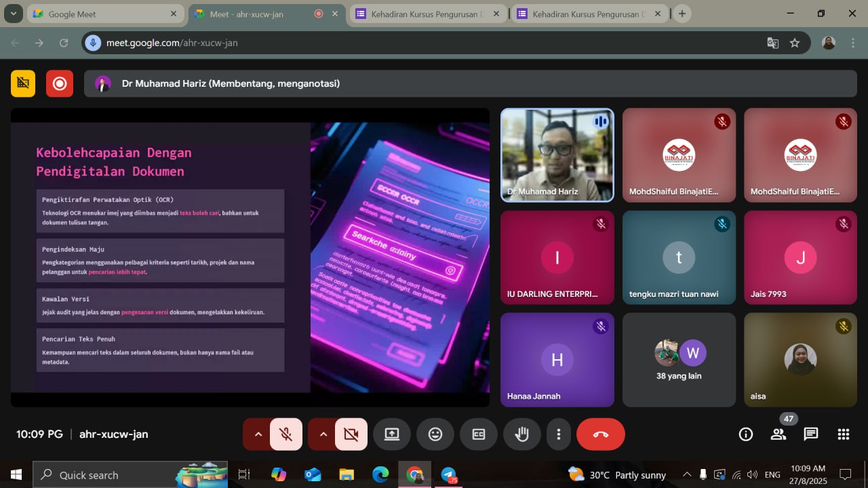
Task: Select the 38 yang lain participants tile
Action: 679,360
